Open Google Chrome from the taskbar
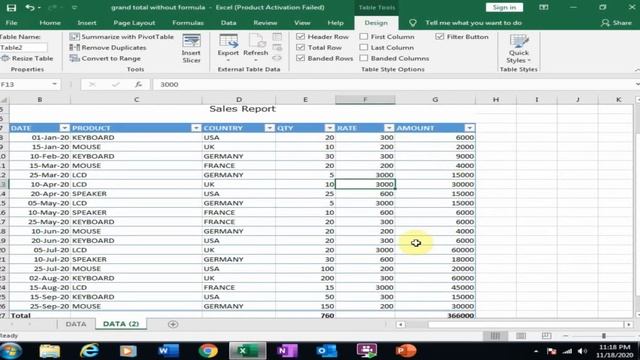The width and height of the screenshot is (640, 360). click(x=208, y=351)
